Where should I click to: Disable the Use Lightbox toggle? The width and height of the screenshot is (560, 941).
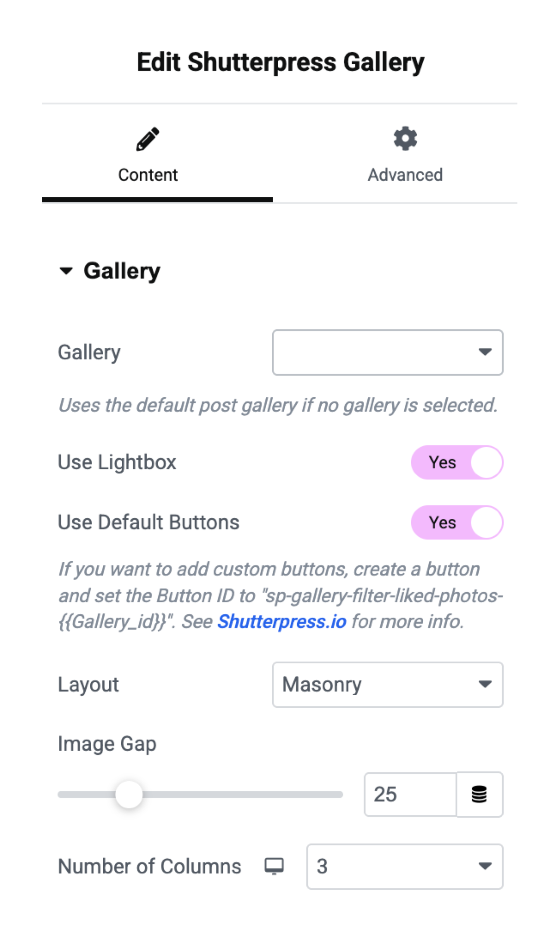tap(457, 462)
